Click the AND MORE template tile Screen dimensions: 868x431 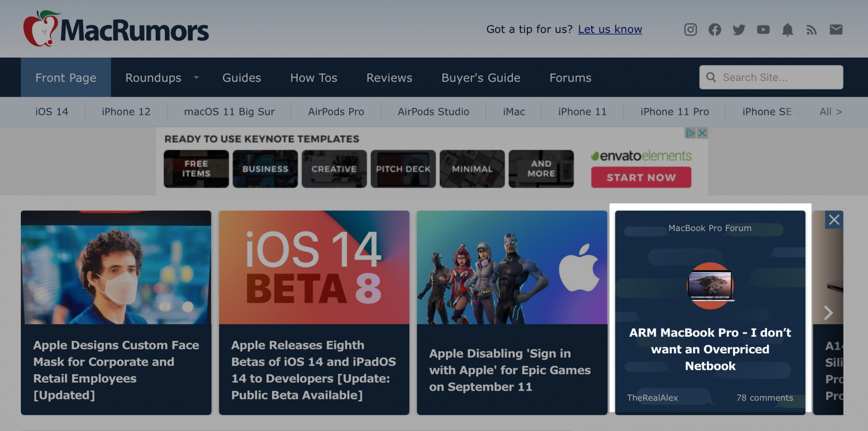pos(541,169)
